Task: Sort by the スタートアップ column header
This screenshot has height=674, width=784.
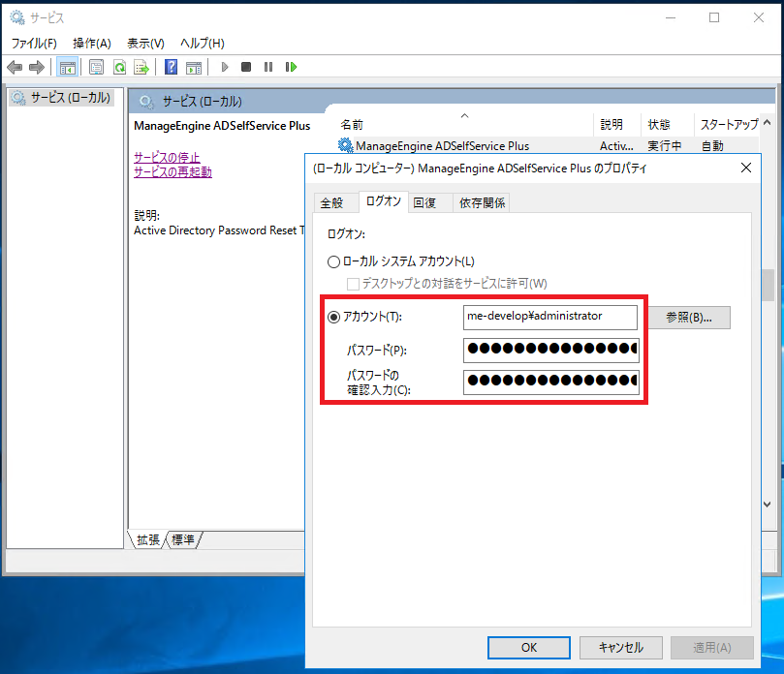Action: point(729,124)
